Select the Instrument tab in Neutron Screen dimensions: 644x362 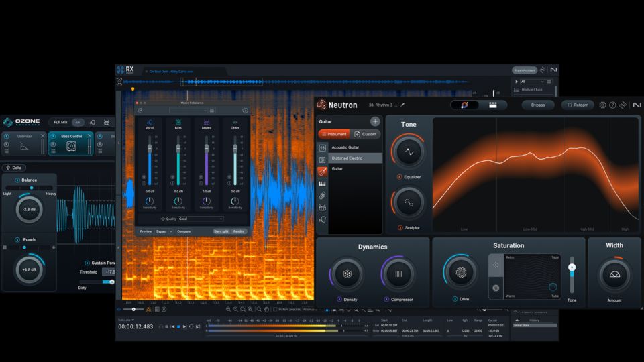pyautogui.click(x=334, y=134)
